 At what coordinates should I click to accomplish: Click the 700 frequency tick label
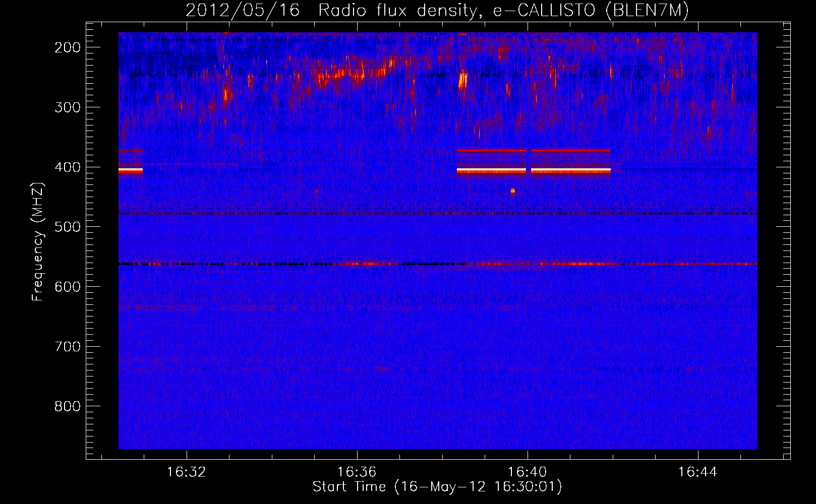tap(68, 347)
